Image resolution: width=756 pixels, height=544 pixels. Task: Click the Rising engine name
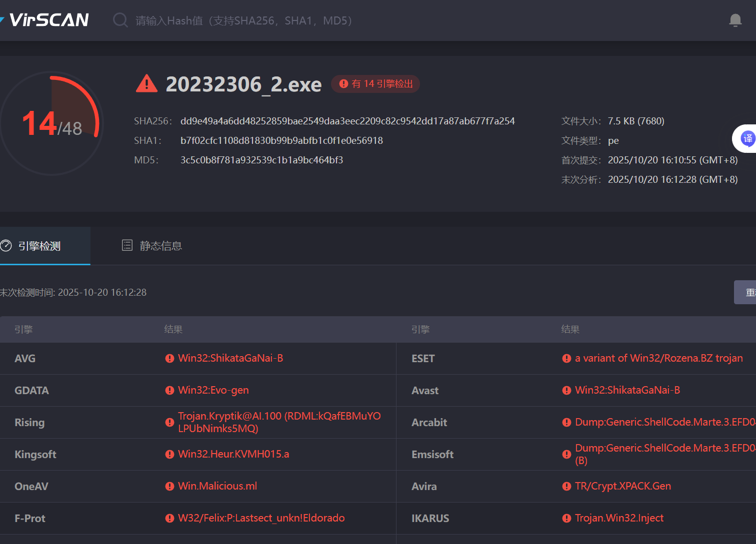[x=29, y=423]
